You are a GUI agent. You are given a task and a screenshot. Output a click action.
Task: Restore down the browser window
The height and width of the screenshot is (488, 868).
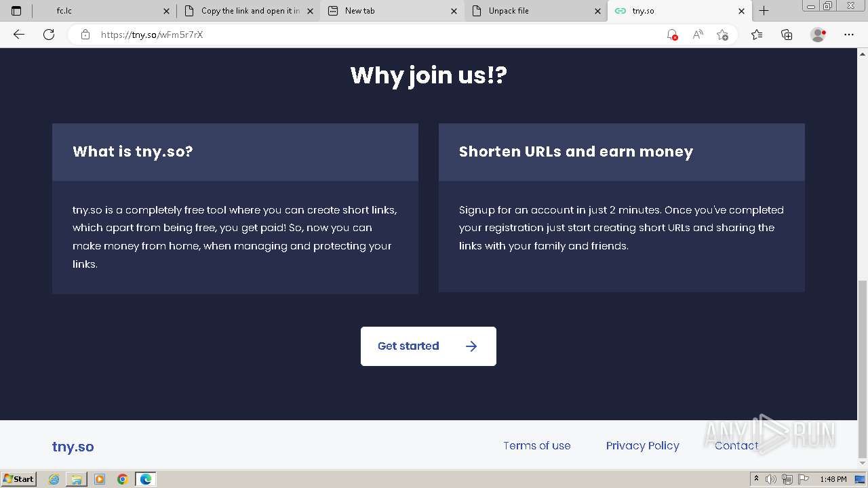827,6
